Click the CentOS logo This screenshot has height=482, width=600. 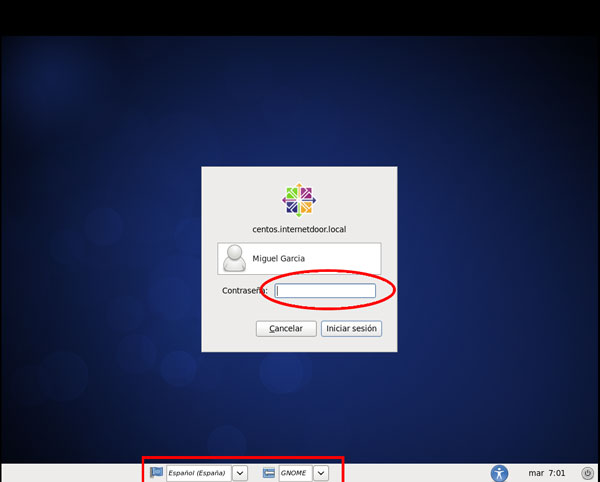299,200
